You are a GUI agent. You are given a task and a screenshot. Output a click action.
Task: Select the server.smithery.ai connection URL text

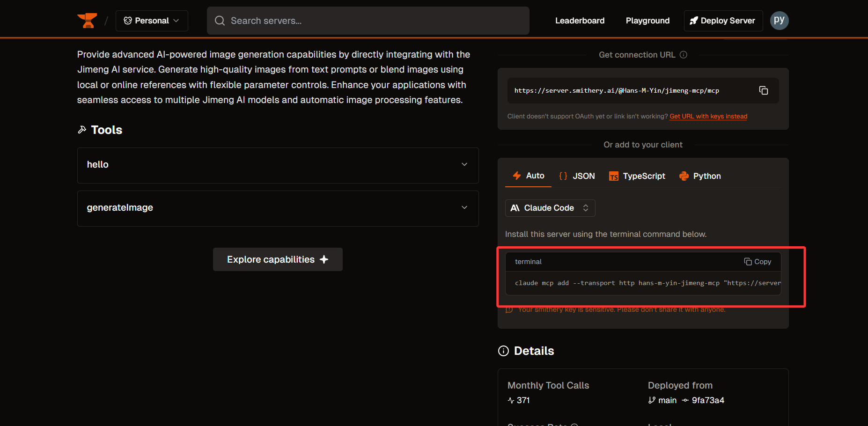click(617, 90)
